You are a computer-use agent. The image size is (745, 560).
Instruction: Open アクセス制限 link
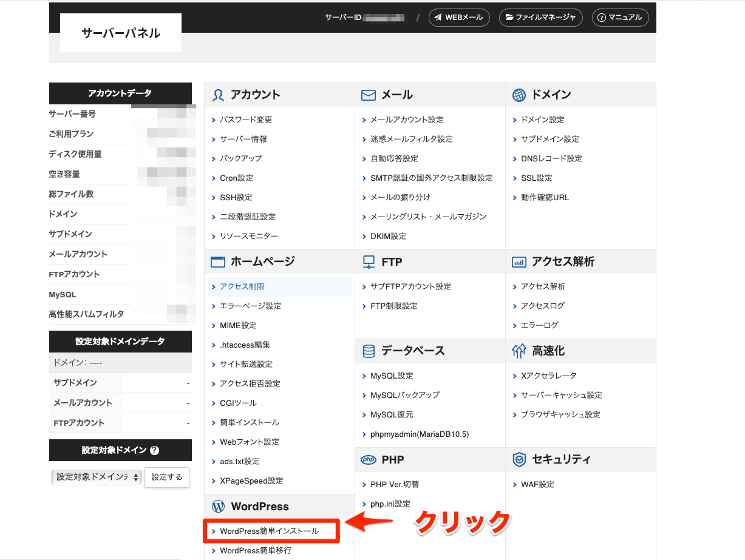242,286
